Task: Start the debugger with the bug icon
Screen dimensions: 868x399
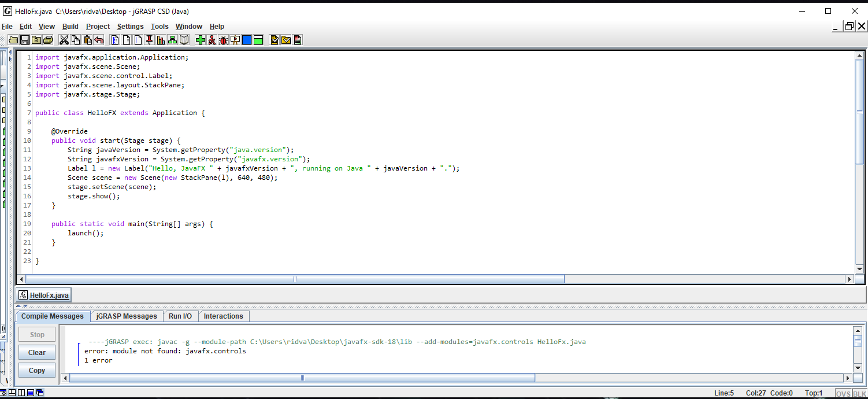Action: (x=223, y=39)
